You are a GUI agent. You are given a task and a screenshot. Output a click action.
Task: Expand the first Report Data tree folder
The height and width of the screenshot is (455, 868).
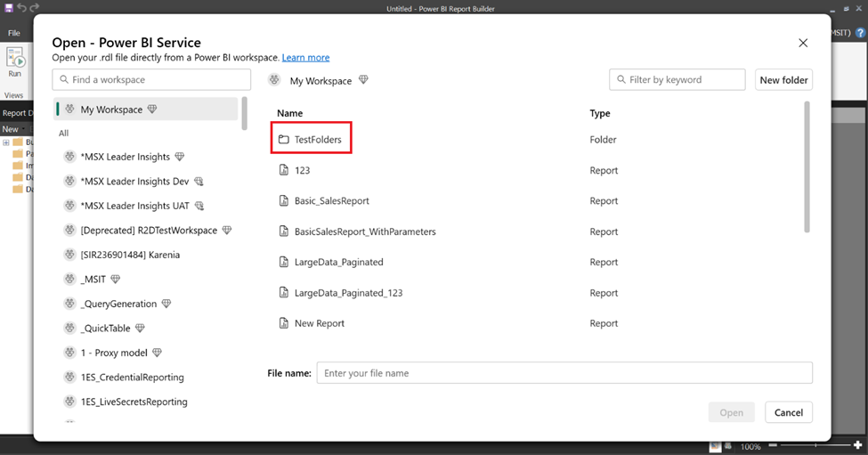[5, 142]
